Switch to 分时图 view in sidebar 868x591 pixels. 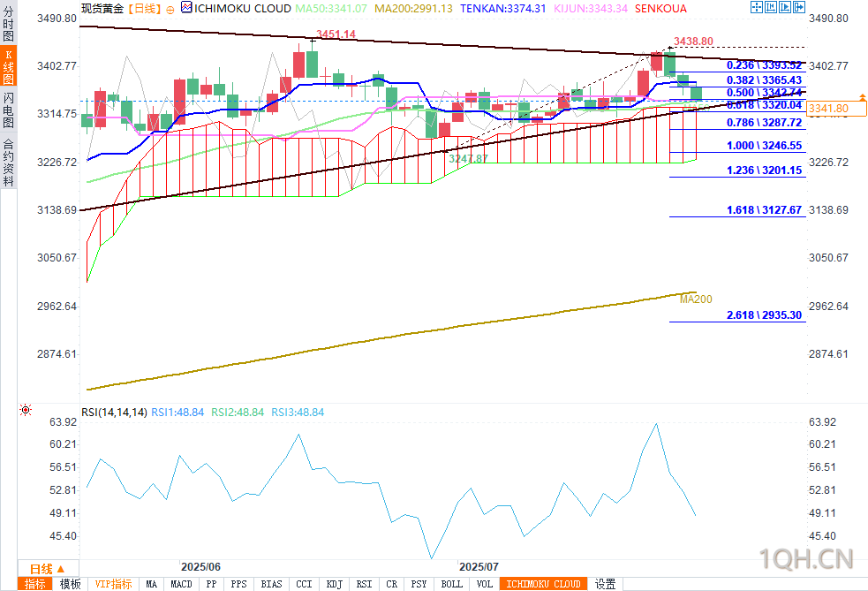[x=8, y=24]
